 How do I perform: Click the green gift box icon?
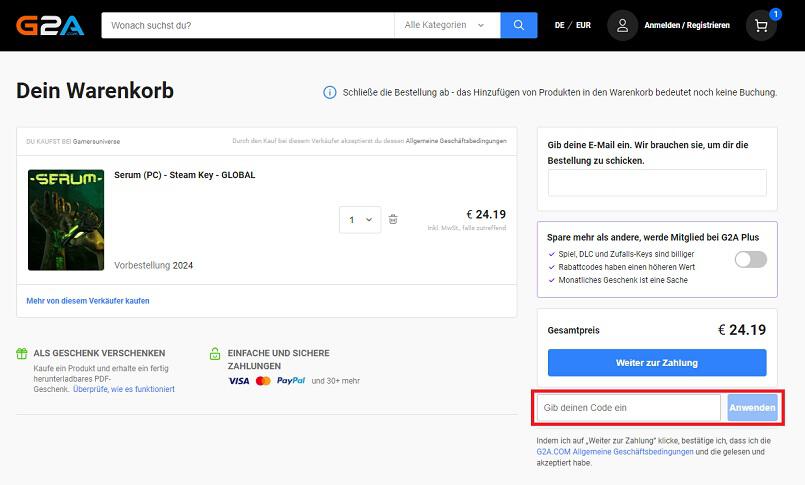click(22, 353)
